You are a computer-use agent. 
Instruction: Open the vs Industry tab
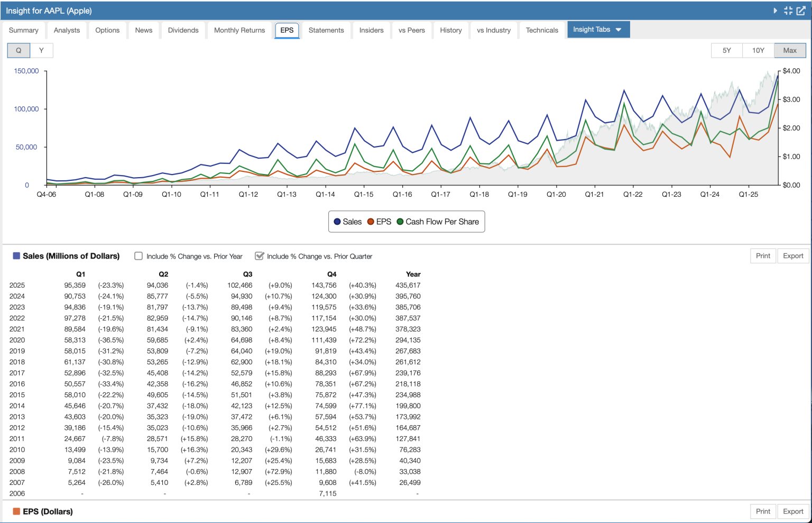pyautogui.click(x=494, y=30)
